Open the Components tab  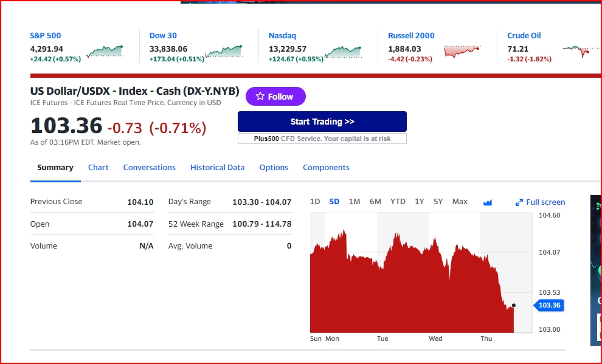[326, 167]
